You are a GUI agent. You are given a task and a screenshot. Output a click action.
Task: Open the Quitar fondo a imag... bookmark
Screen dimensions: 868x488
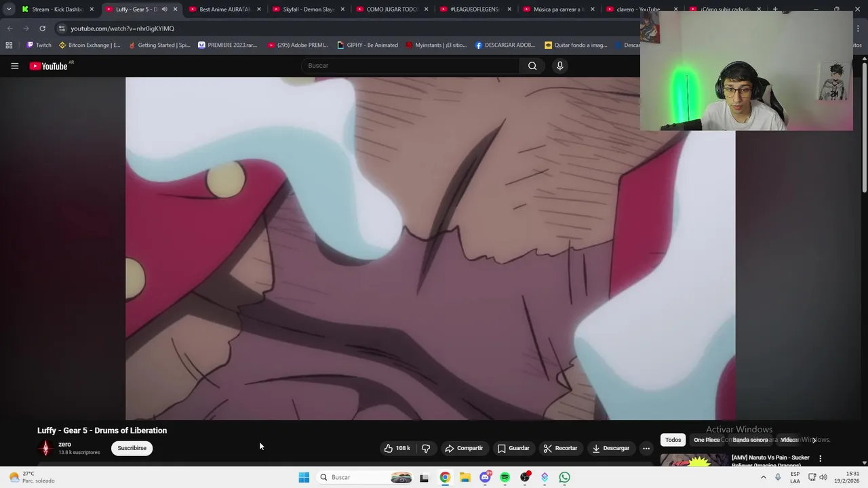point(576,45)
